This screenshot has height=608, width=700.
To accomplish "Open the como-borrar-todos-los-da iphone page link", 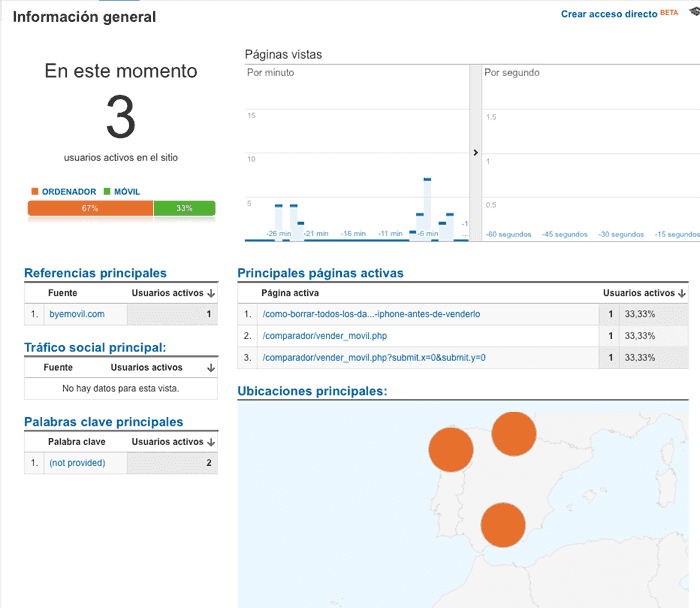I will pyautogui.click(x=371, y=314).
